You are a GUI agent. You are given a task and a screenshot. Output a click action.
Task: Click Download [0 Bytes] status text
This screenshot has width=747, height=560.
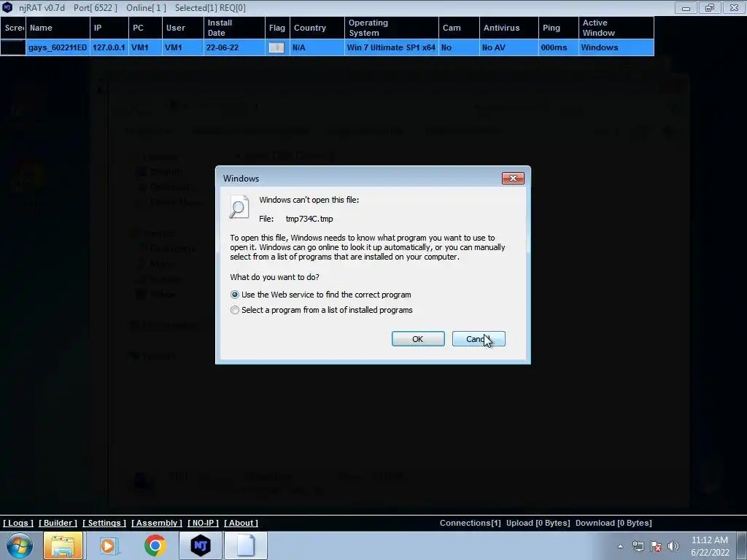click(x=614, y=523)
